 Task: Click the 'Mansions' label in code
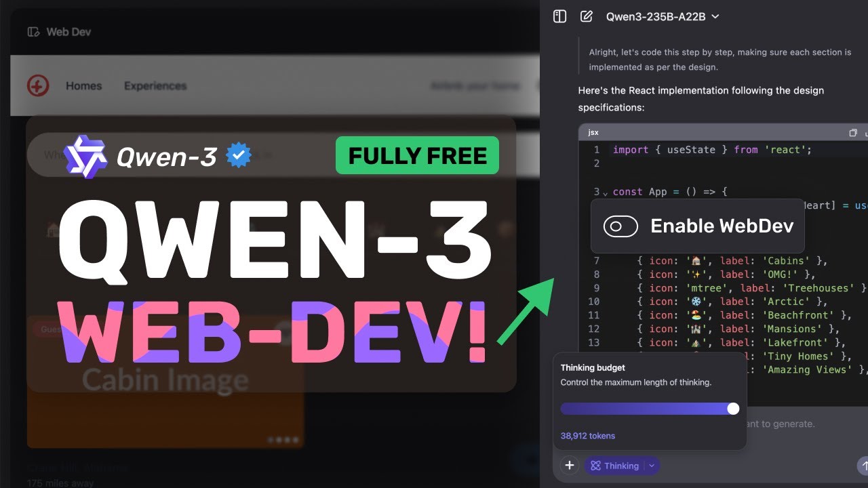tap(792, 329)
